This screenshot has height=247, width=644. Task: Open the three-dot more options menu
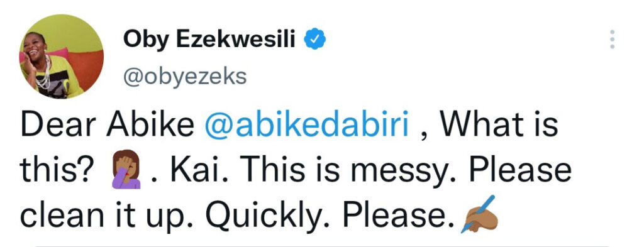click(x=613, y=40)
